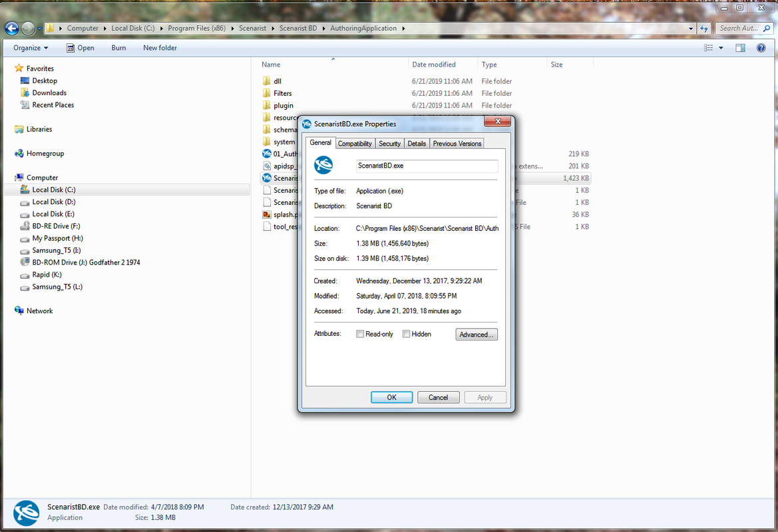Select the system folder icon
This screenshot has width=778, height=532.
266,142
